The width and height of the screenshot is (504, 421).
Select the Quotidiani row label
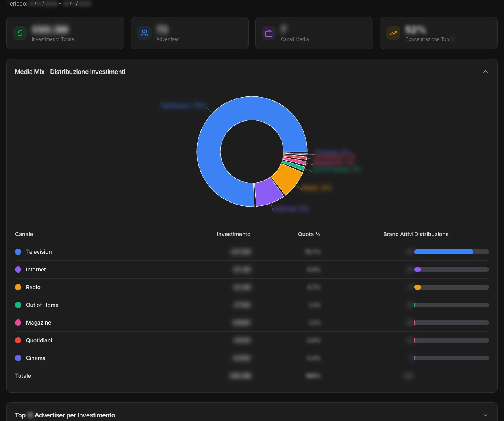(x=39, y=340)
